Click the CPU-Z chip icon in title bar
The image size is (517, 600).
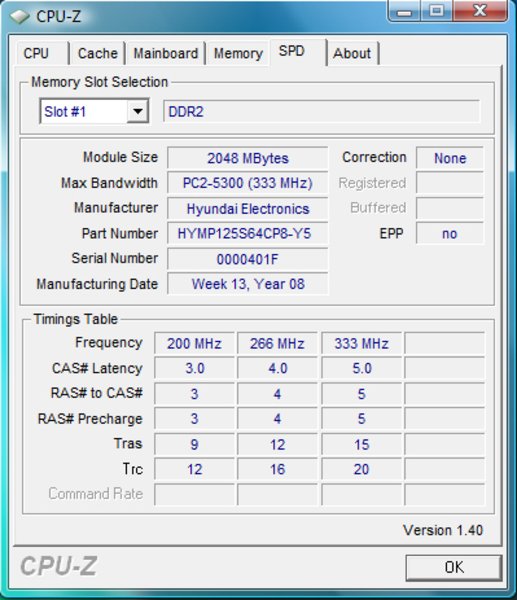click(19, 16)
